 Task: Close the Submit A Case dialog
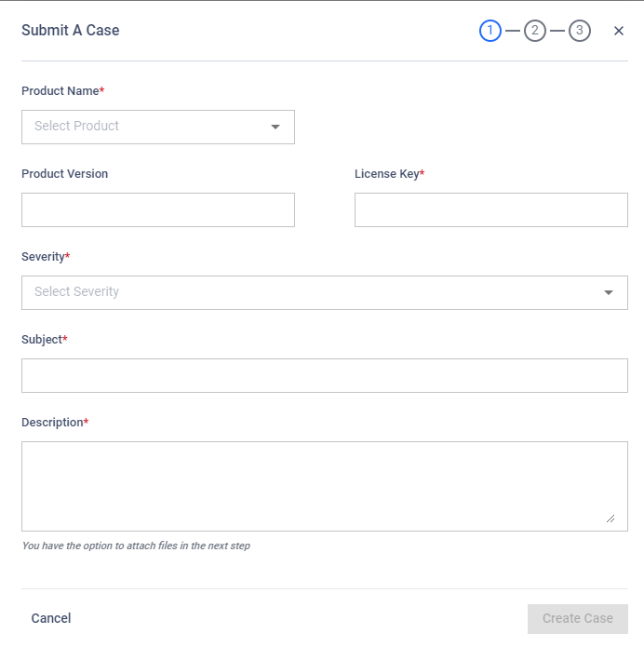(x=619, y=31)
